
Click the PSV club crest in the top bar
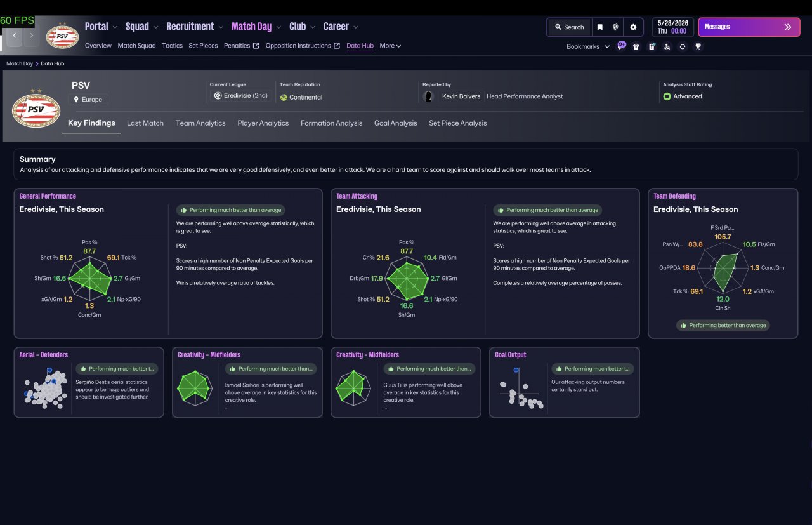pos(63,36)
